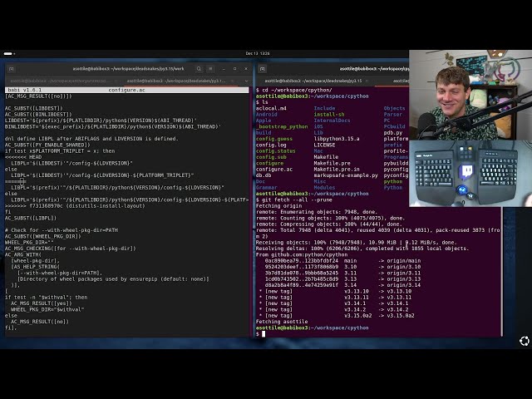Click "Modules" directory in the ls output
The width and height of the screenshot is (532, 399).
[x=324, y=188]
